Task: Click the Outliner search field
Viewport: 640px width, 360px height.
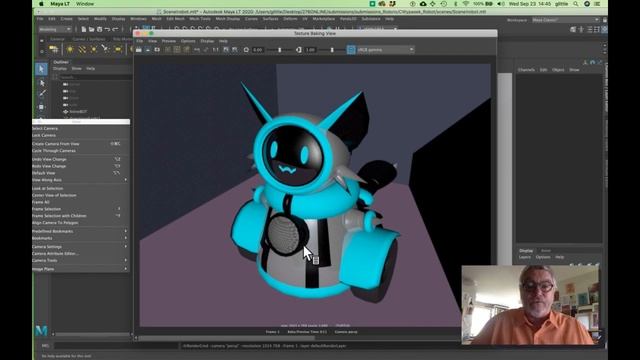Action: (x=95, y=77)
